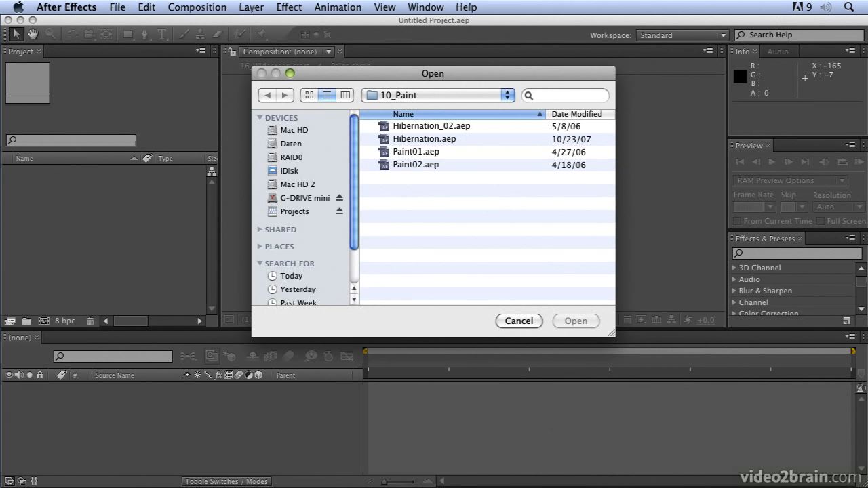This screenshot has height=488, width=868.
Task: Expand the 3D Channel effects category
Action: [734, 268]
